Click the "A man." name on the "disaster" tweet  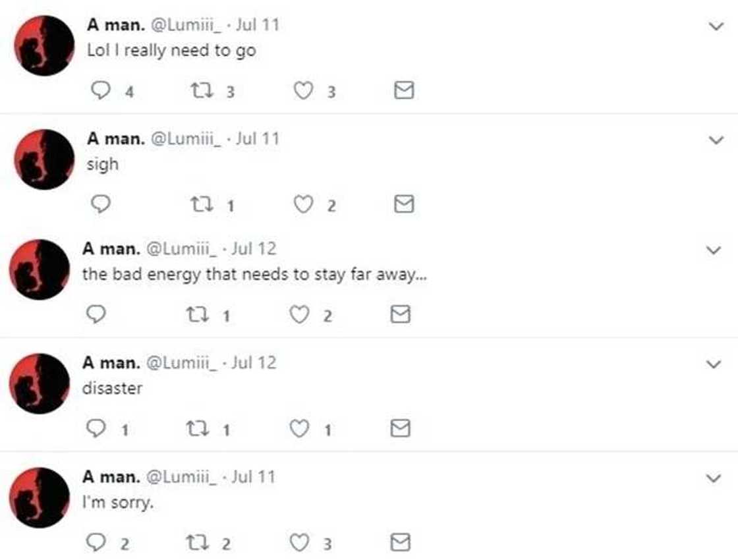coord(111,363)
